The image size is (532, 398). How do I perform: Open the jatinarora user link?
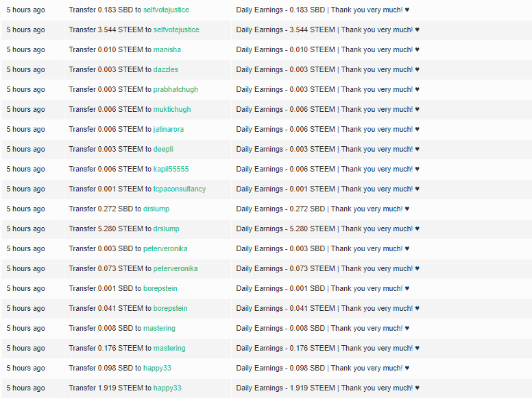168,130
